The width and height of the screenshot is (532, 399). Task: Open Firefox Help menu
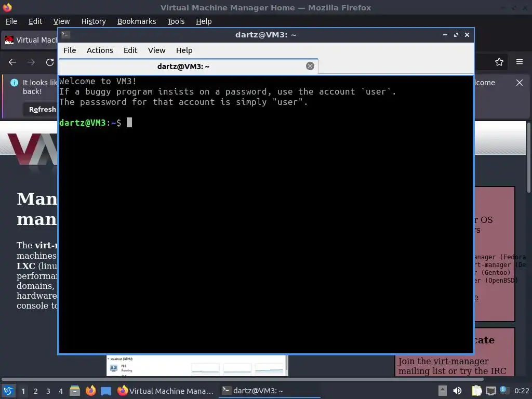click(x=204, y=21)
